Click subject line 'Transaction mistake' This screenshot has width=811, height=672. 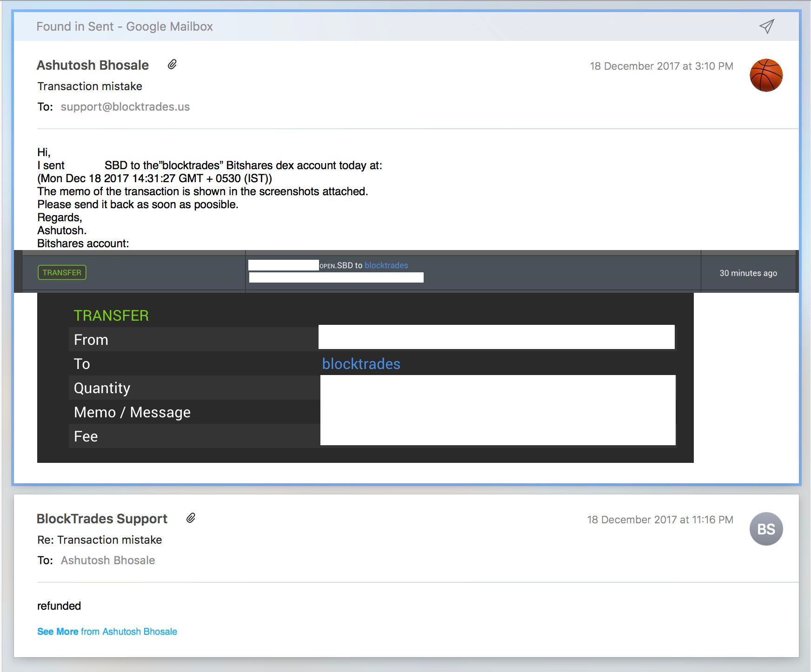click(x=90, y=86)
